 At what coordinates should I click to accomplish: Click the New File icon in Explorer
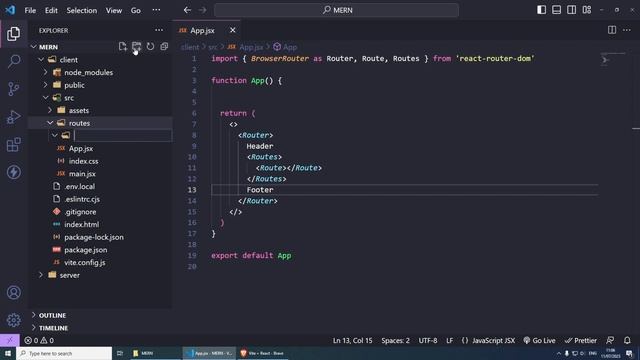[x=122, y=47]
